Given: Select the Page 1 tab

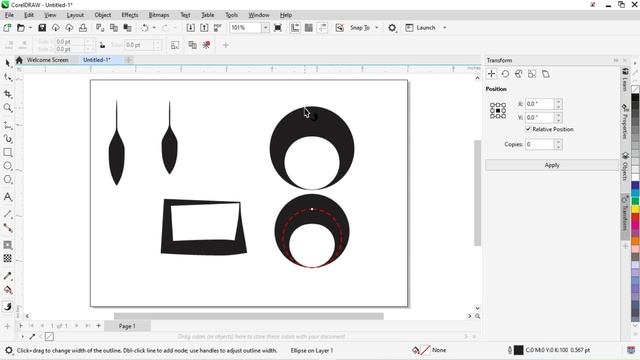Looking at the screenshot, I should [127, 326].
